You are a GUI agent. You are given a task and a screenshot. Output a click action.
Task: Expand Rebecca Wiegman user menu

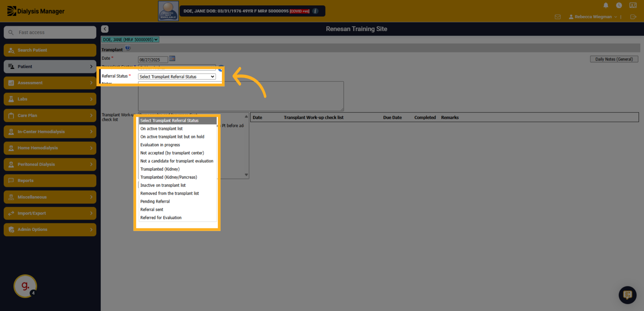pos(593,17)
